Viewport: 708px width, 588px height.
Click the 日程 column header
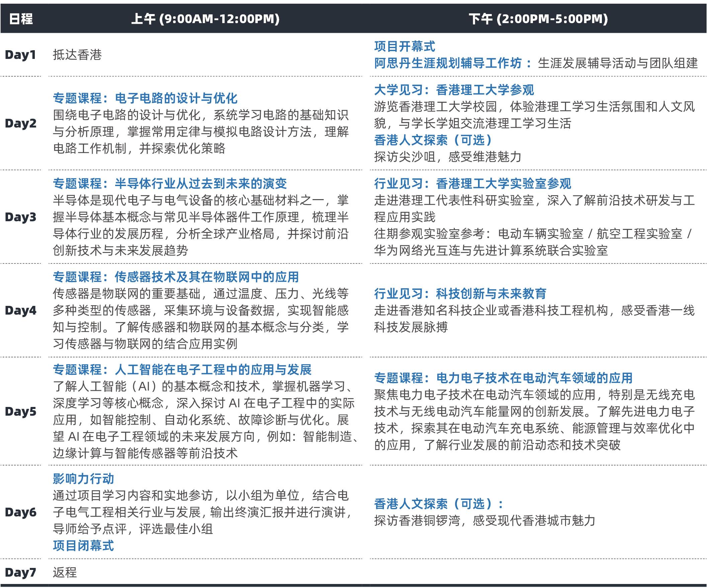pos(21,19)
